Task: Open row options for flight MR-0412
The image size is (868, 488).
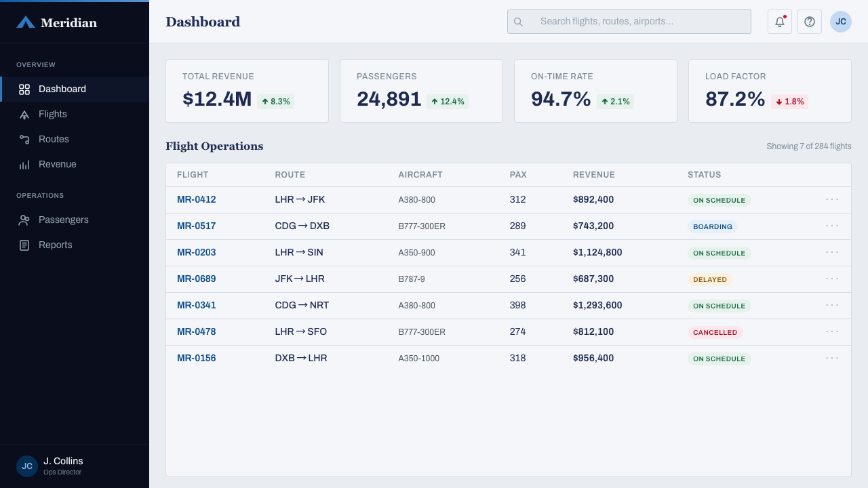Action: tap(832, 199)
